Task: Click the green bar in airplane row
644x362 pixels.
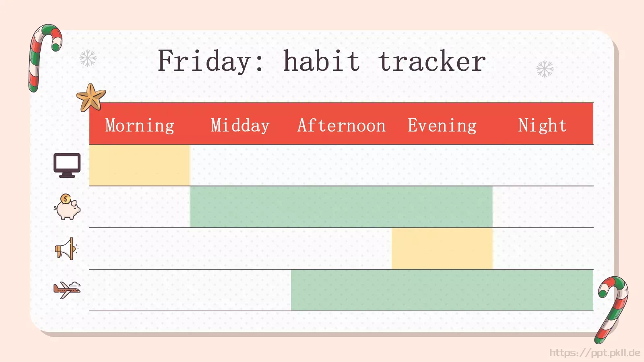Action: click(442, 290)
